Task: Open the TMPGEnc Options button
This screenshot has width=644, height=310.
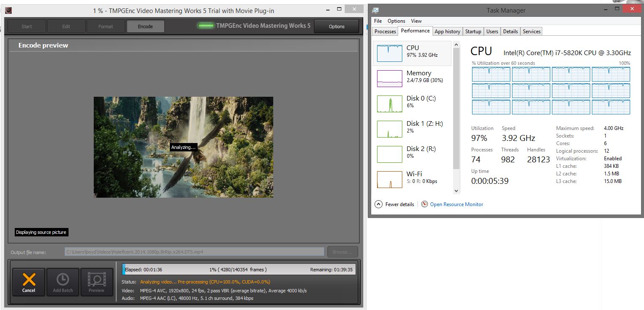Action: pos(337,26)
